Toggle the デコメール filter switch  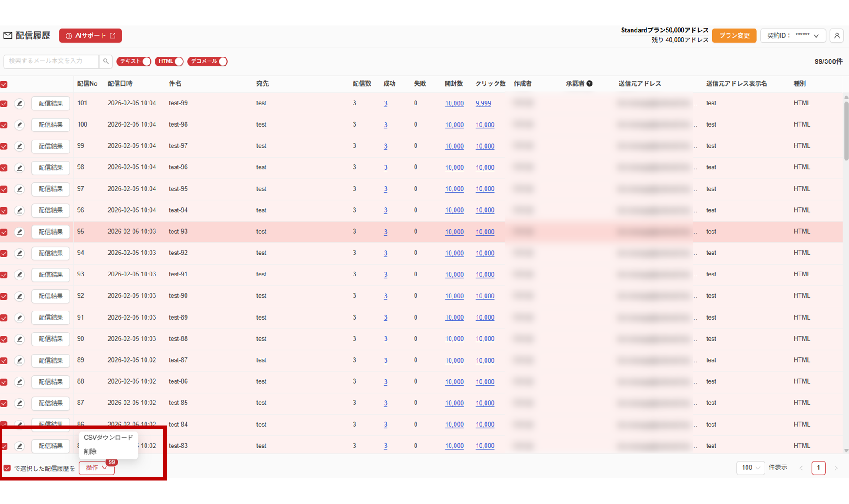coord(207,61)
